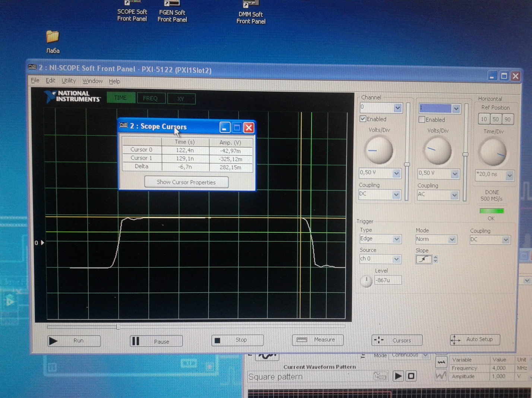This screenshot has width=532, height=398.
Task: Open the Time/Div 20,0 ns dropdown
Action: pyautogui.click(x=510, y=175)
